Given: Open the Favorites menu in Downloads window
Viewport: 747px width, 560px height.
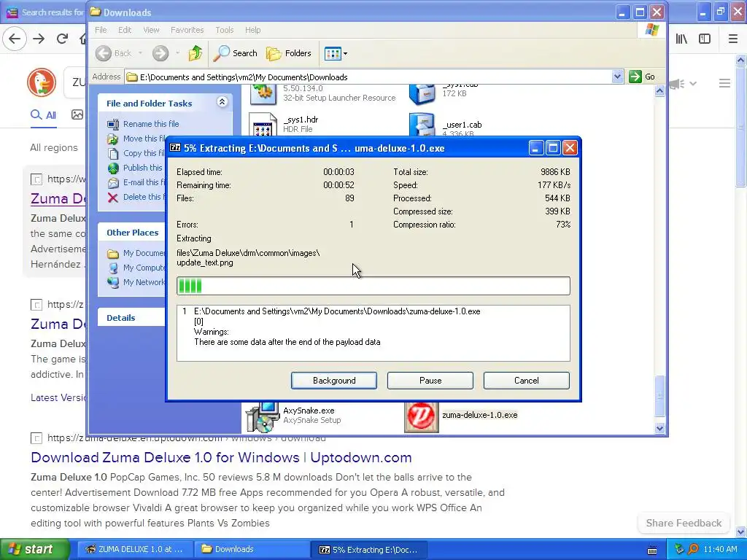Looking at the screenshot, I should point(187,30).
